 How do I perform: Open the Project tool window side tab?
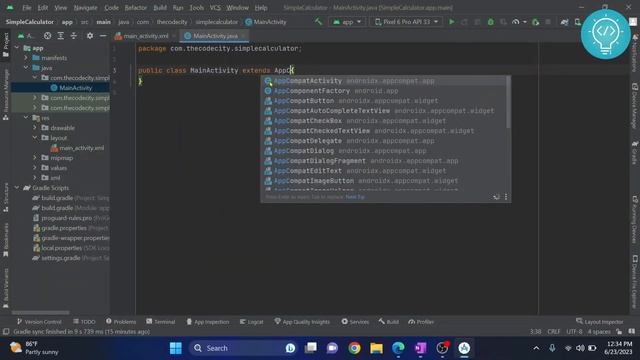6,45
